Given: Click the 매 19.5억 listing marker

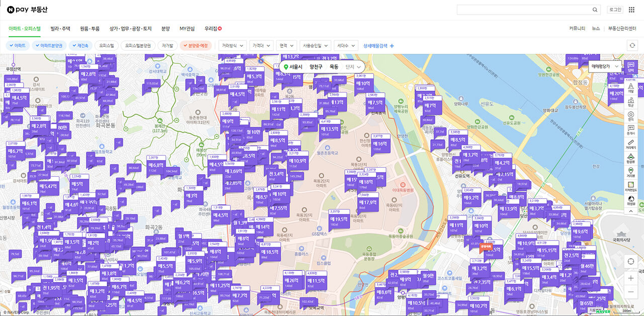Looking at the screenshot, I should 339,221.
